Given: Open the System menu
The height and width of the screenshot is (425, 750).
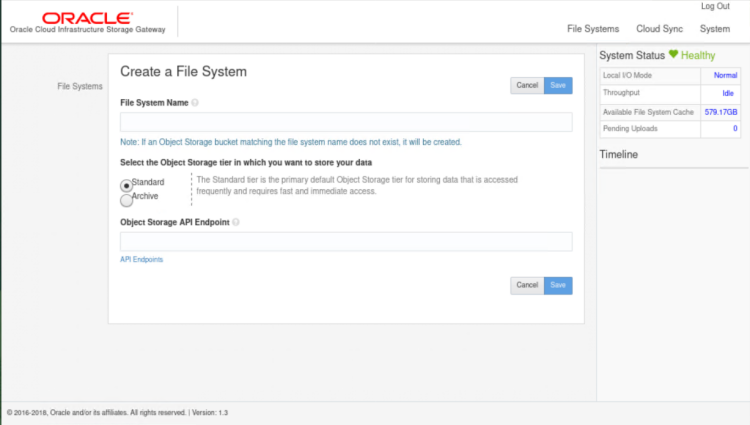Looking at the screenshot, I should [715, 29].
